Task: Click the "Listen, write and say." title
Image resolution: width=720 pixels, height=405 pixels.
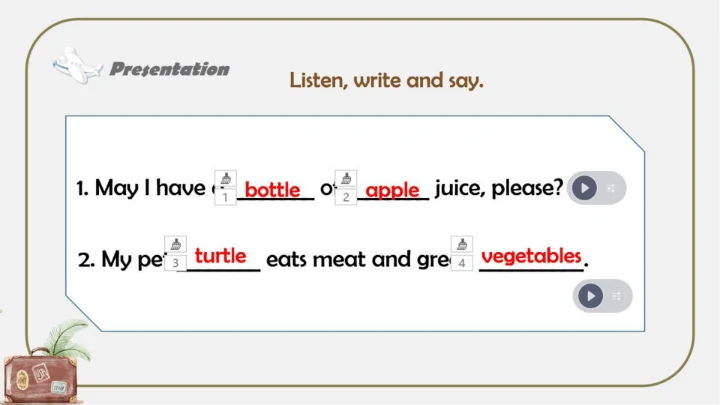Action: (386, 80)
